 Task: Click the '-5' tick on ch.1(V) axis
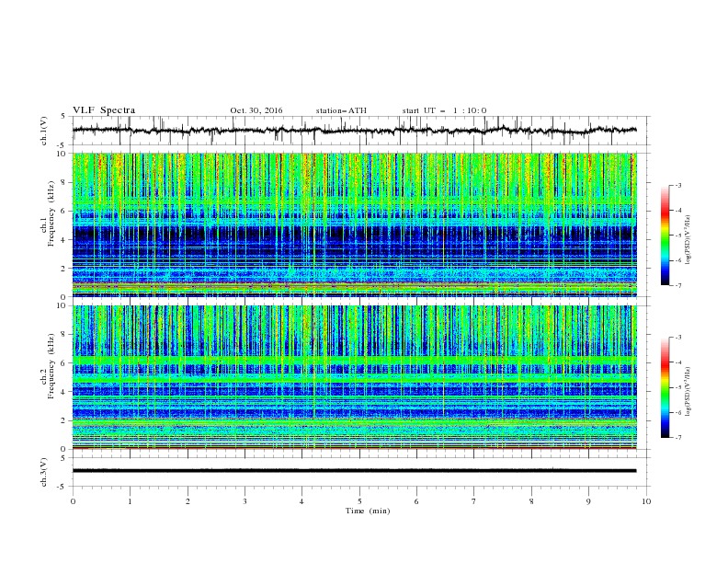[x=63, y=145]
